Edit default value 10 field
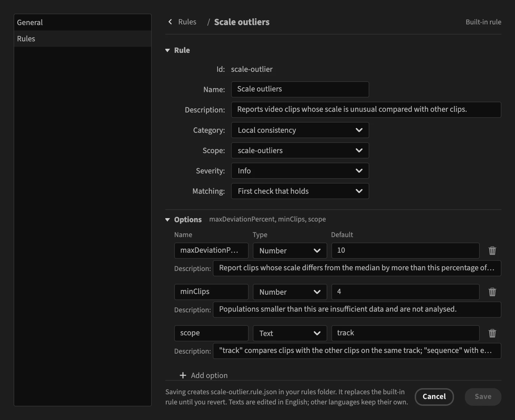 click(x=405, y=251)
